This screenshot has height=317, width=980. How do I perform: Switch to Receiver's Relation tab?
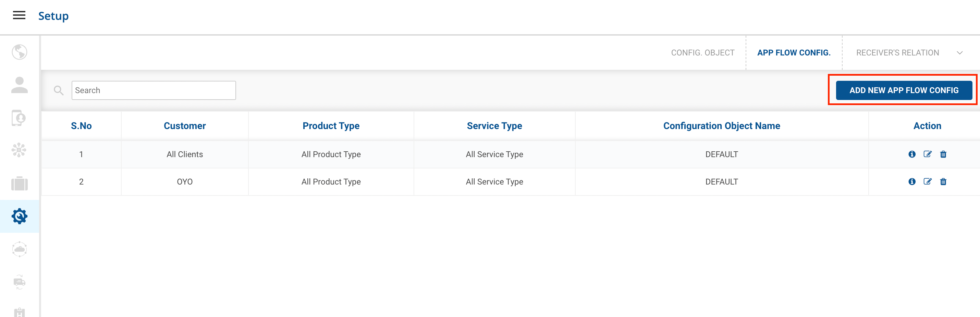[897, 53]
